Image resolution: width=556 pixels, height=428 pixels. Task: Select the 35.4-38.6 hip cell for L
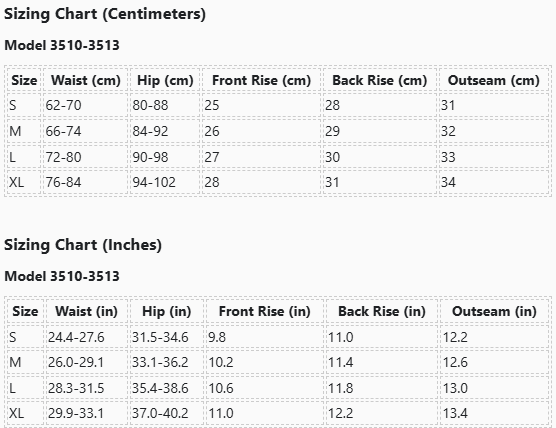[167, 388]
